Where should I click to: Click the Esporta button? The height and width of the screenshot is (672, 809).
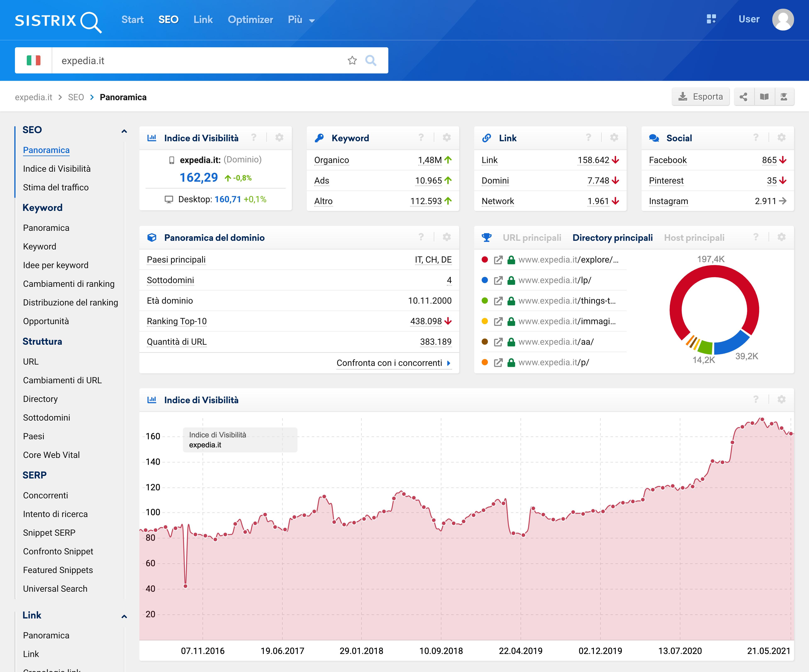coord(700,97)
